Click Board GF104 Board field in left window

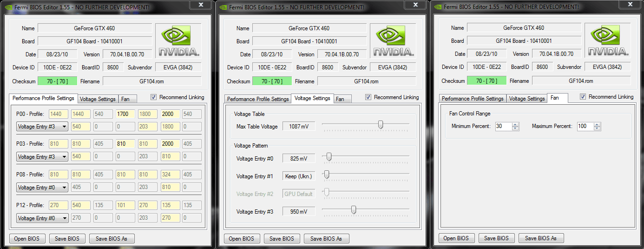95,41
